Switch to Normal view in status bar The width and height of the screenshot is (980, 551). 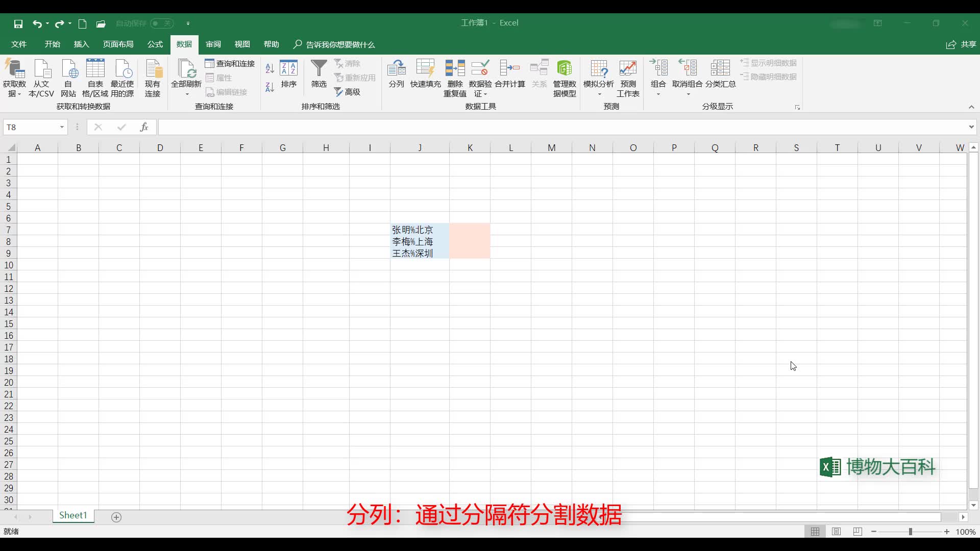(x=816, y=531)
